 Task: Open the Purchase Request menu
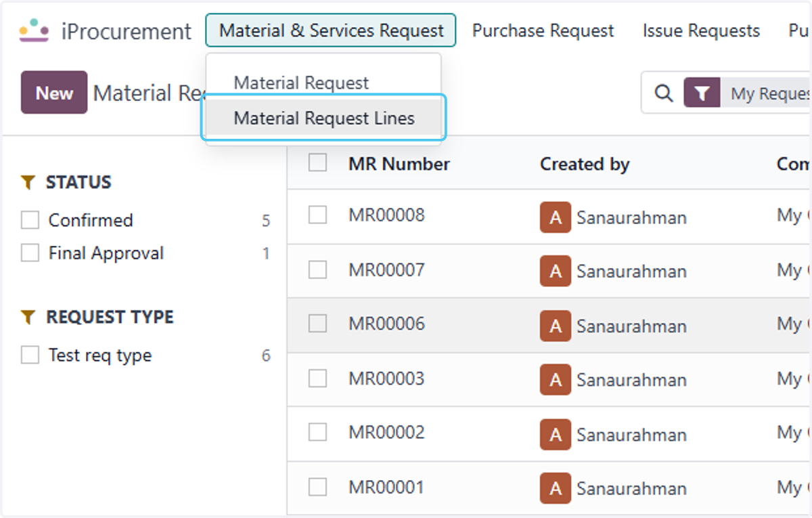pyautogui.click(x=543, y=30)
